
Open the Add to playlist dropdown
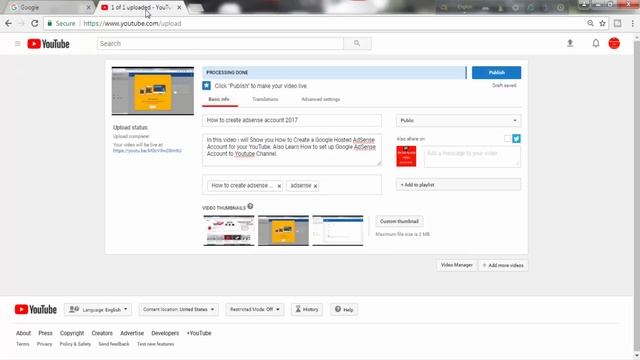pyautogui.click(x=458, y=185)
